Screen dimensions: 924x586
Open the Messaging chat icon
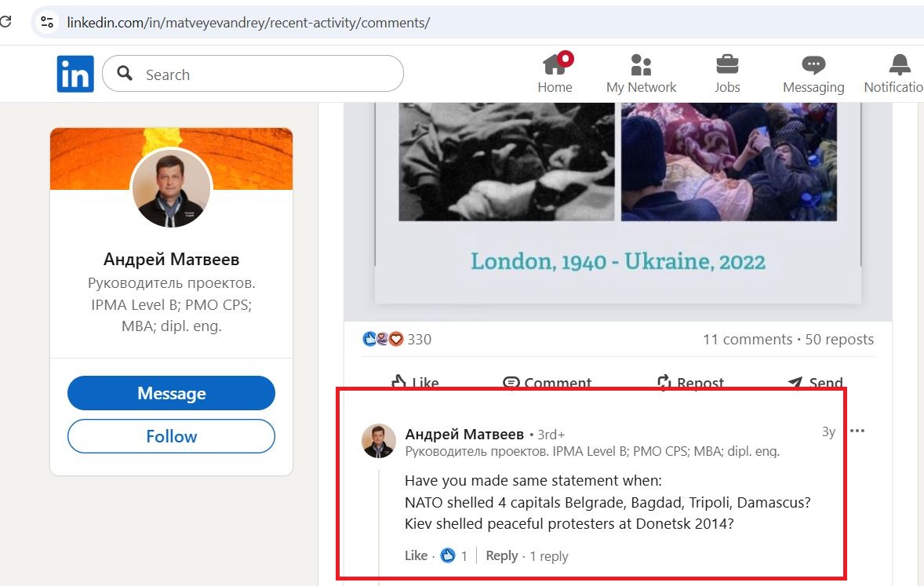[x=813, y=65]
